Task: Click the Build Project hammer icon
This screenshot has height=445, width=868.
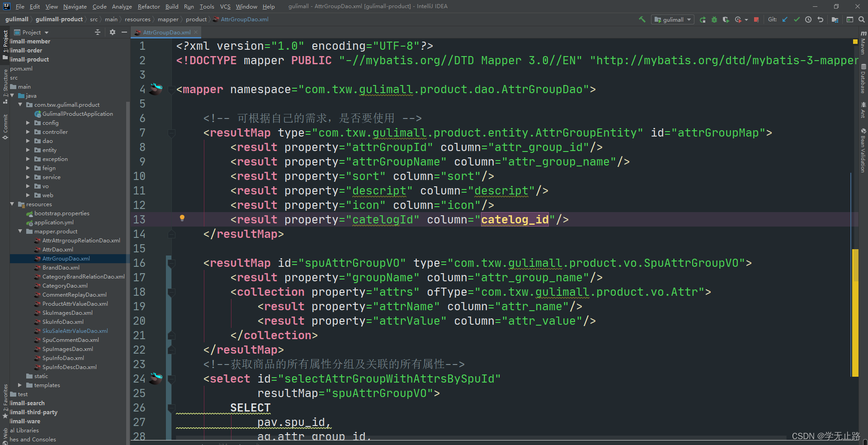Action: pyautogui.click(x=642, y=19)
